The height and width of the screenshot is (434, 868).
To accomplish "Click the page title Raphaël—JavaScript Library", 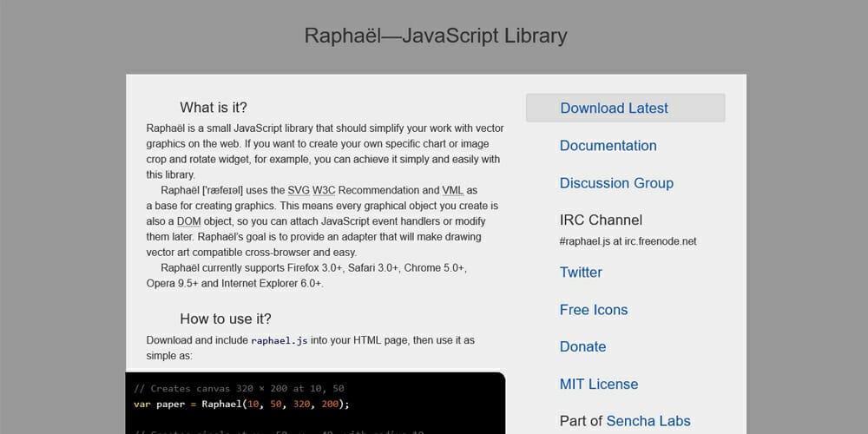I will (x=436, y=36).
